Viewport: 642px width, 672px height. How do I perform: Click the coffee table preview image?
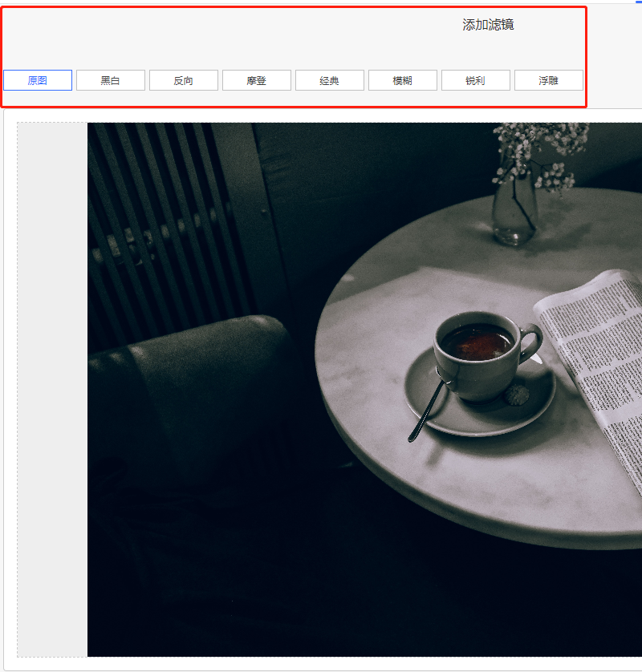tap(364, 390)
